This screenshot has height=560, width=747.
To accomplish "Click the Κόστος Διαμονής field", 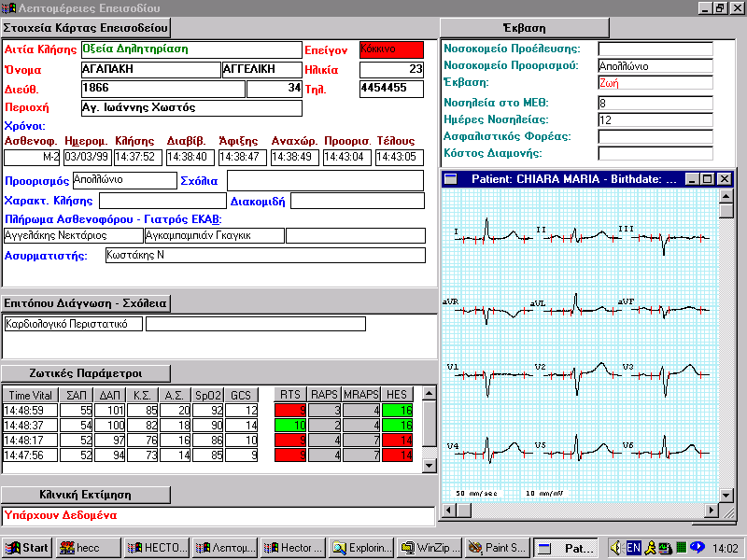I will click(655, 153).
